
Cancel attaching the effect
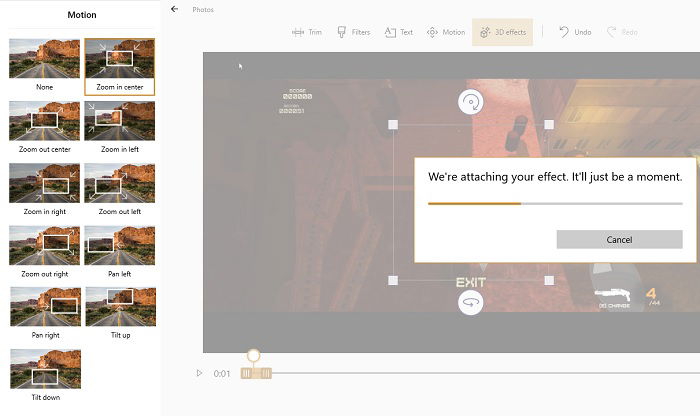619,240
